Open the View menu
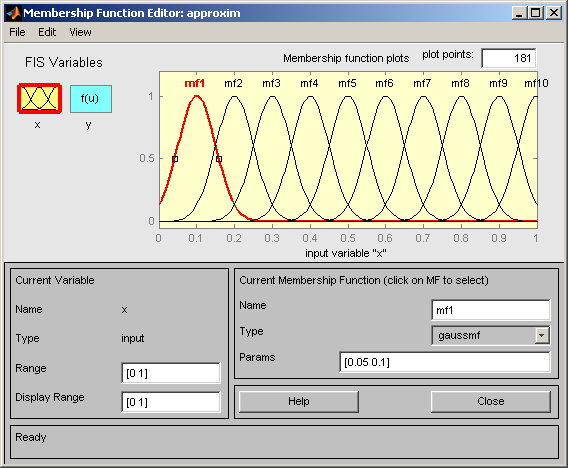Image resolution: width=568 pixels, height=468 pixels. point(80,32)
